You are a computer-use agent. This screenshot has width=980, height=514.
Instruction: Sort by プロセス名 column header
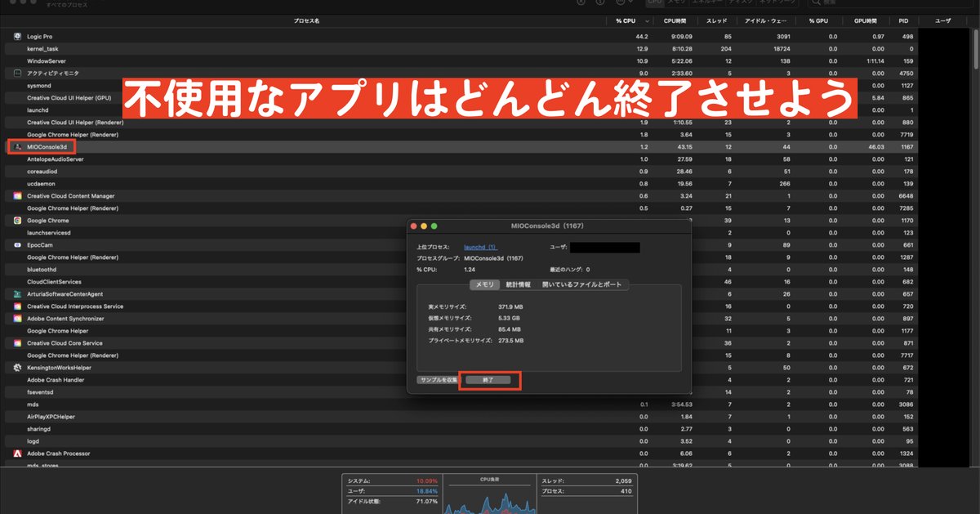click(x=306, y=20)
